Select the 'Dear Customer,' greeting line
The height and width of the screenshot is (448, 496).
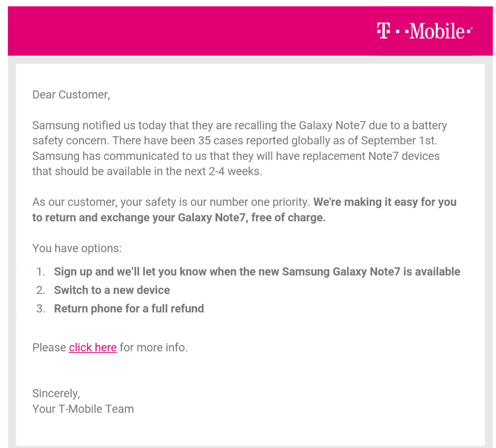point(71,94)
